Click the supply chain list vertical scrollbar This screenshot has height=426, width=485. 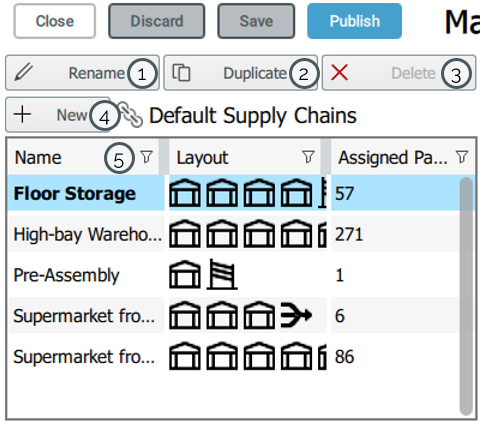point(466,296)
